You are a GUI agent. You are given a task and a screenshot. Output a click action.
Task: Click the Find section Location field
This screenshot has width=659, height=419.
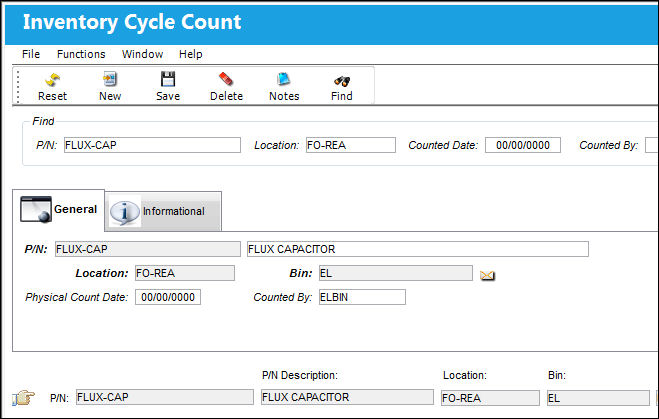click(x=351, y=145)
